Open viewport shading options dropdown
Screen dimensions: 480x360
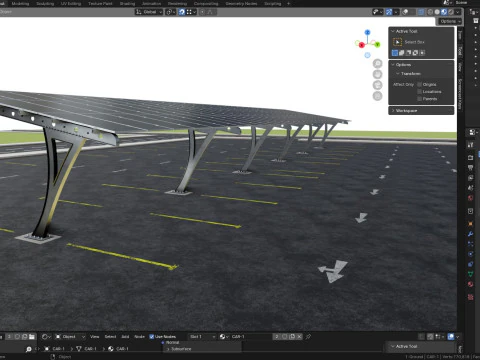click(458, 12)
